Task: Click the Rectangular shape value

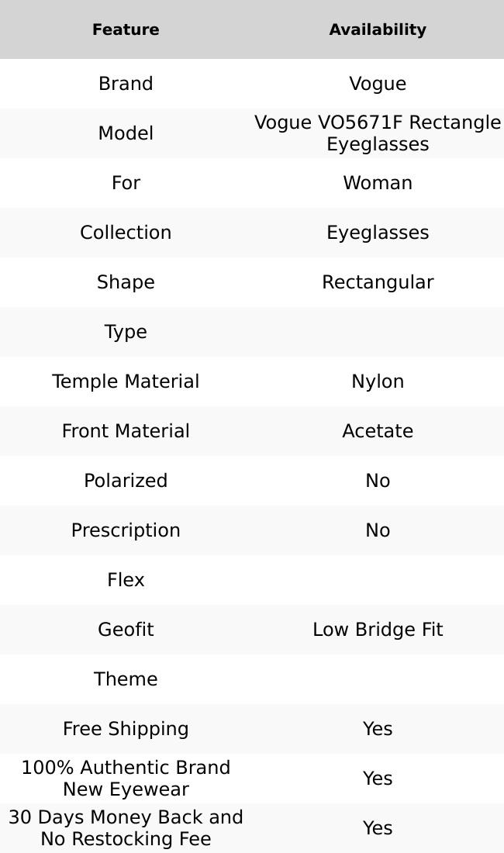Action: (x=378, y=282)
